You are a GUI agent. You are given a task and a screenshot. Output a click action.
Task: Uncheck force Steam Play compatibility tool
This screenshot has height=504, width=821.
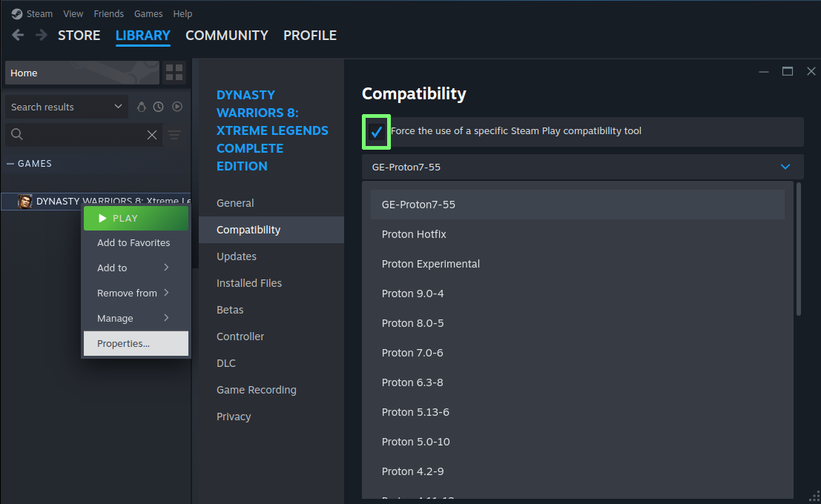coord(376,131)
